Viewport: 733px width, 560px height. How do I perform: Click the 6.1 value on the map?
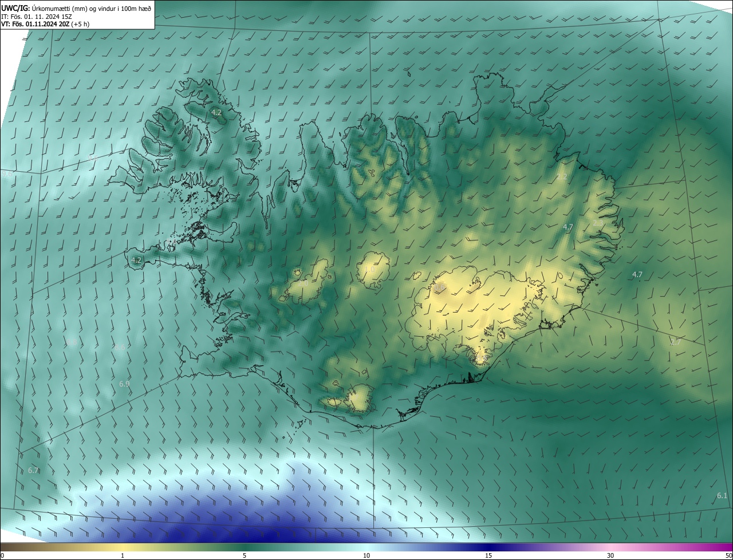(x=722, y=496)
